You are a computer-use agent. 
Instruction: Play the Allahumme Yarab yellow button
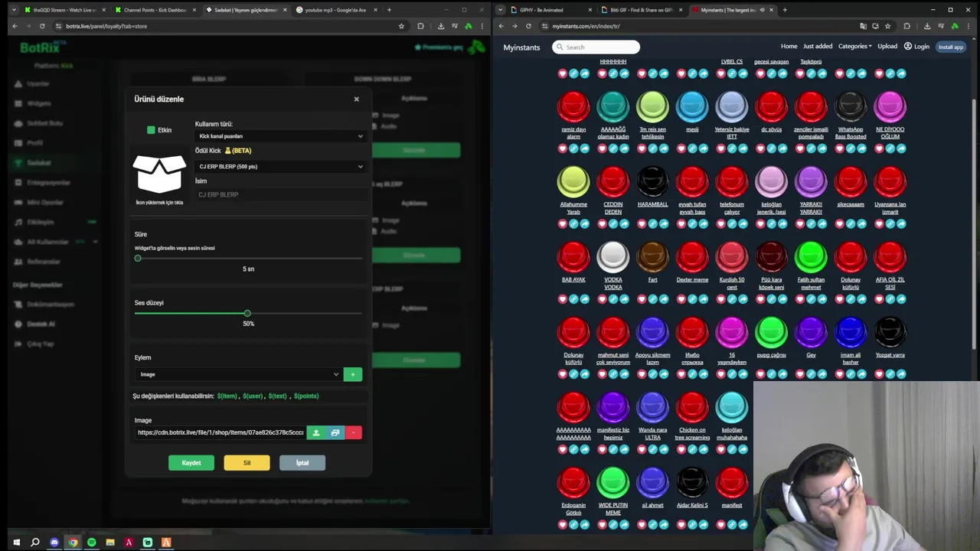(573, 182)
